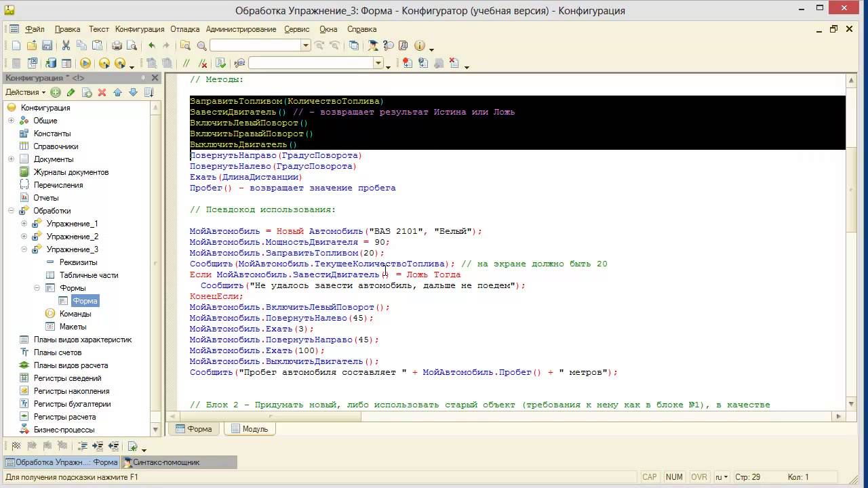This screenshot has width=868, height=488.
Task: Collapse the Обработки tree node
Action: point(12,211)
